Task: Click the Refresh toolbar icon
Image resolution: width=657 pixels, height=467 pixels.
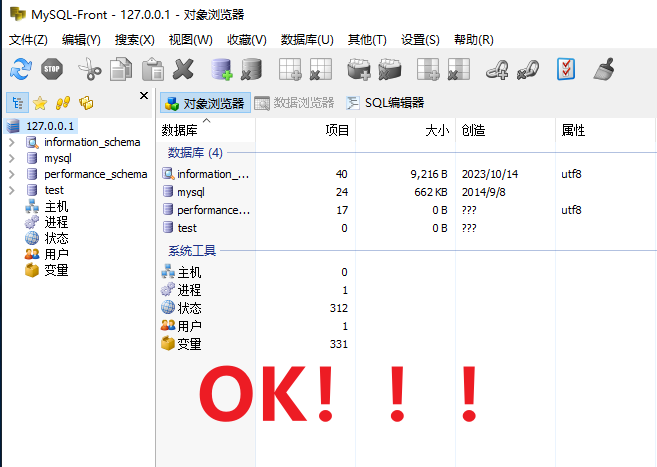Action: 21,69
